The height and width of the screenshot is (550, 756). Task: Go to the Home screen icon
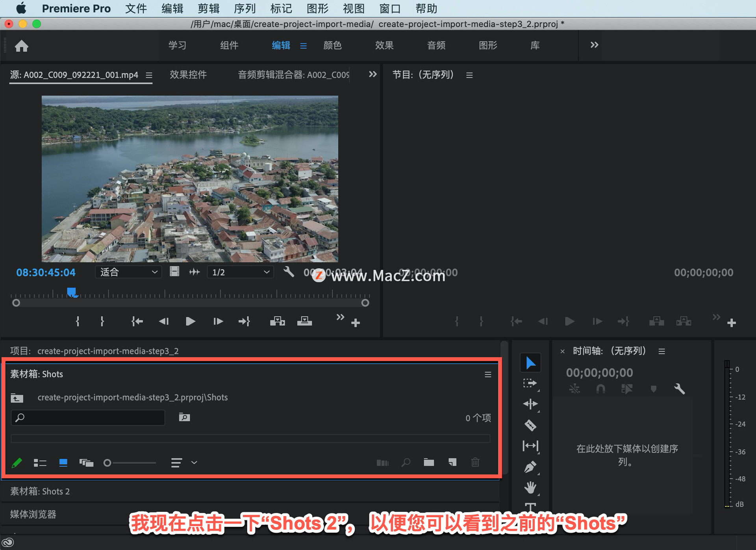(x=22, y=46)
